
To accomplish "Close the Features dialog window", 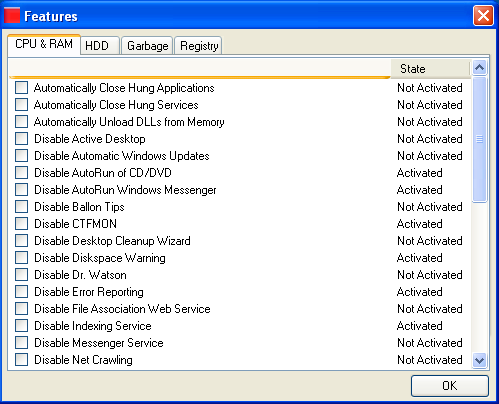I will 483,16.
